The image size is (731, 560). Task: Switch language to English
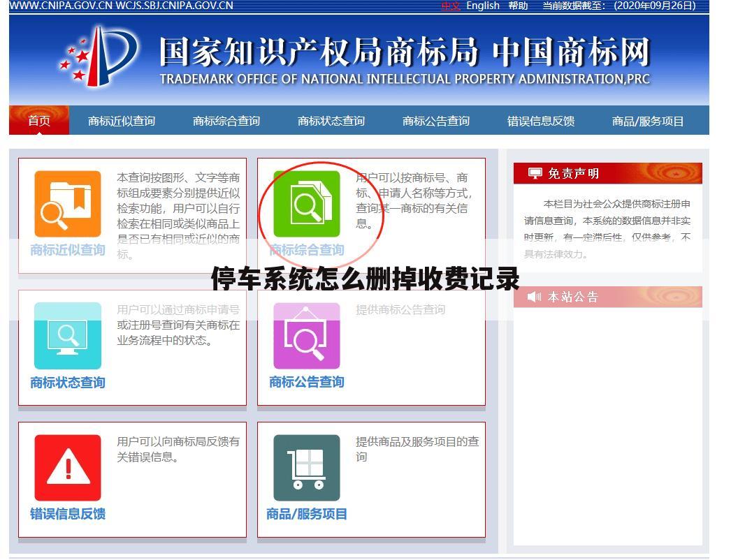[x=483, y=6]
